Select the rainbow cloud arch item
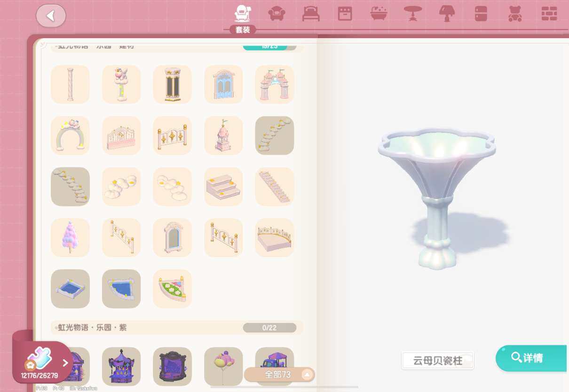This screenshot has width=569, height=392. 70,135
